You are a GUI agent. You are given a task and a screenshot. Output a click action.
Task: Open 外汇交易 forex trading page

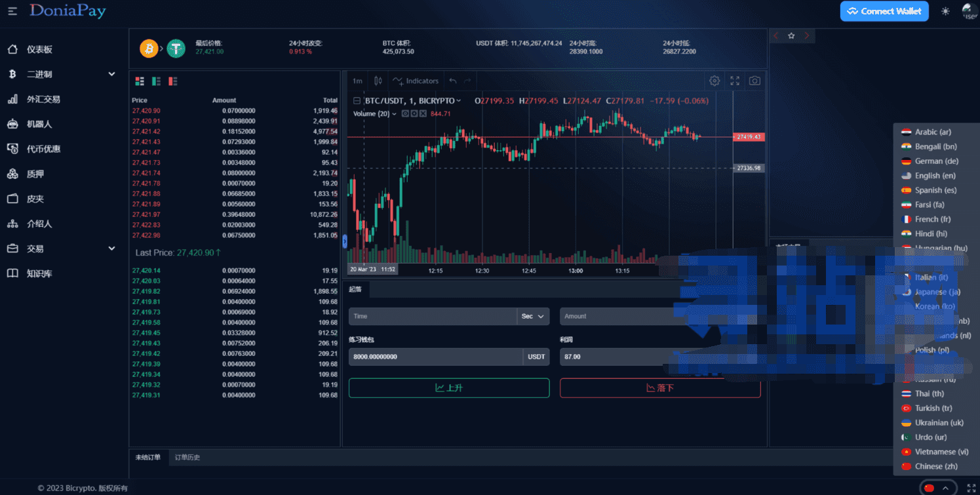click(x=43, y=99)
